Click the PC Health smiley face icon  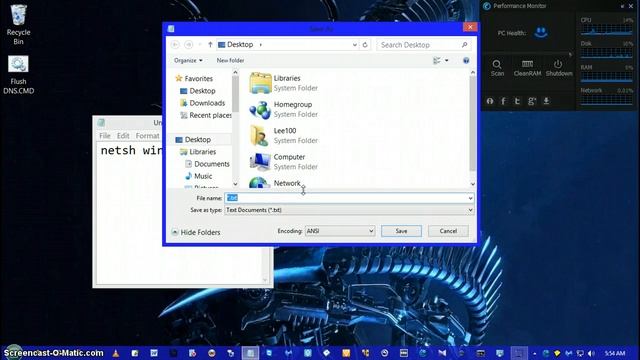(541, 33)
